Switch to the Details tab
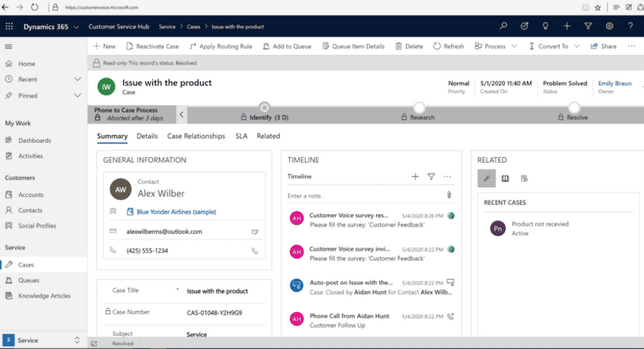This screenshot has width=644, height=349. pyautogui.click(x=147, y=136)
